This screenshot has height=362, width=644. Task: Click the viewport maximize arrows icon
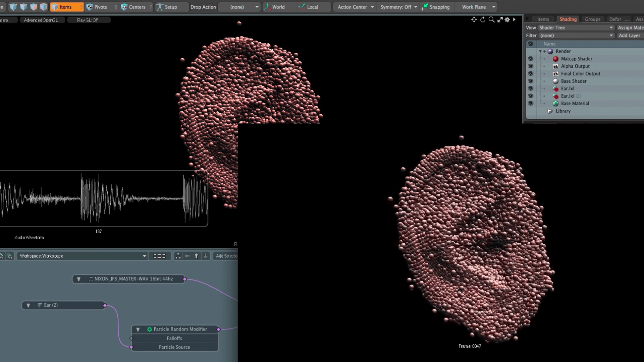point(500,20)
